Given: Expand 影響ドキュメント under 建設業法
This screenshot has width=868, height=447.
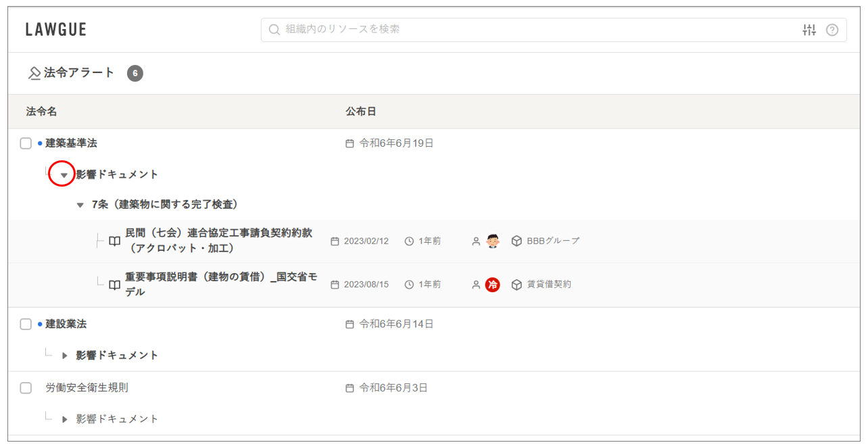Looking at the screenshot, I should 65,356.
